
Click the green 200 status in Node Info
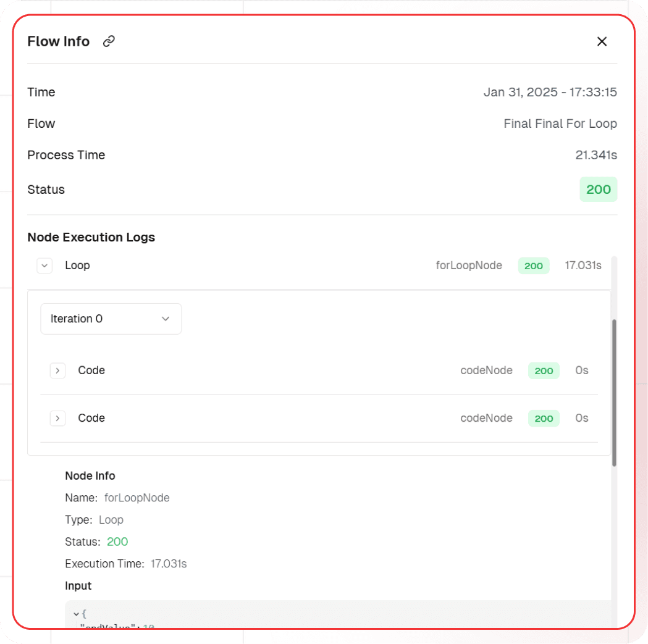click(117, 542)
